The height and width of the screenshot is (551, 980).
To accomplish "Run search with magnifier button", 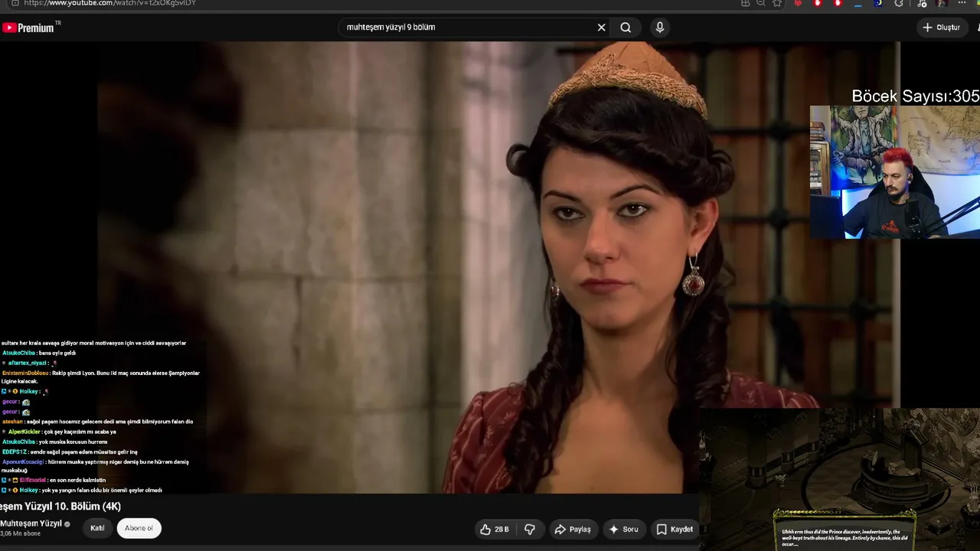I will pos(626,28).
